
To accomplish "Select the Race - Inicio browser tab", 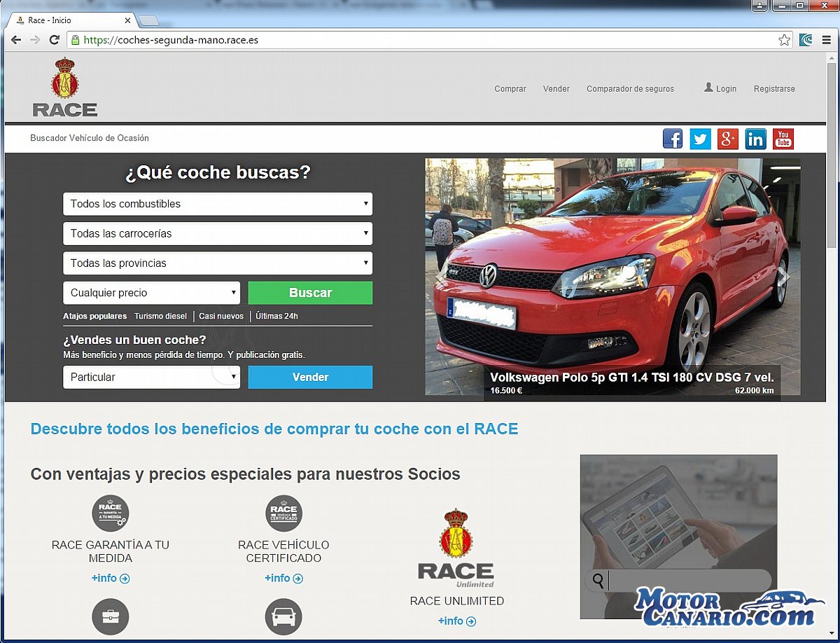I will 73,20.
